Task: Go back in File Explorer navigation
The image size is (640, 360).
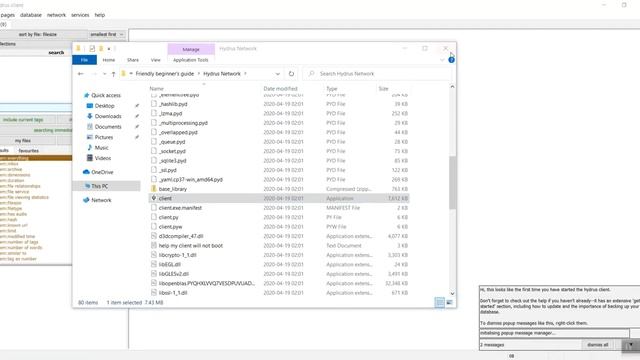Action: pos(80,74)
